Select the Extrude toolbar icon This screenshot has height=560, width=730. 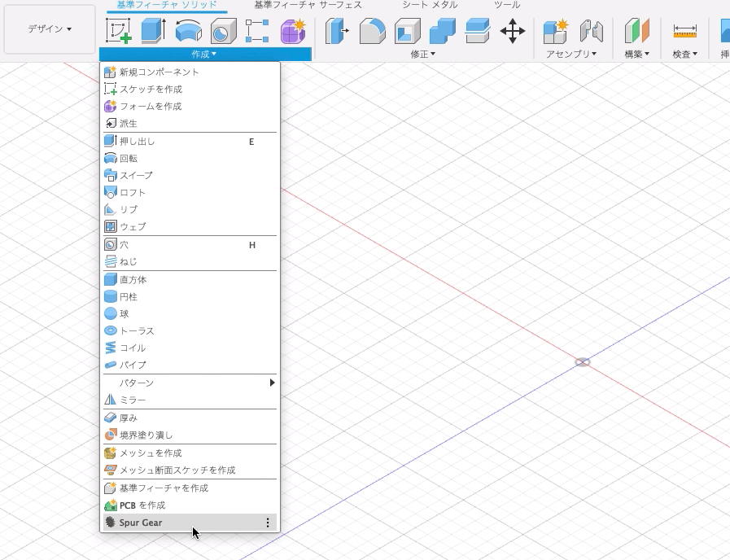coord(153,31)
